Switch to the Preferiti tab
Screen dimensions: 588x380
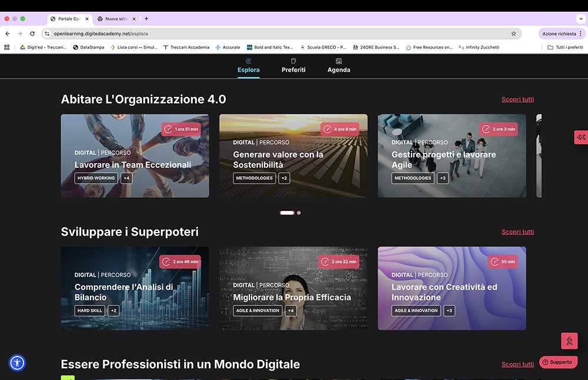pyautogui.click(x=293, y=65)
